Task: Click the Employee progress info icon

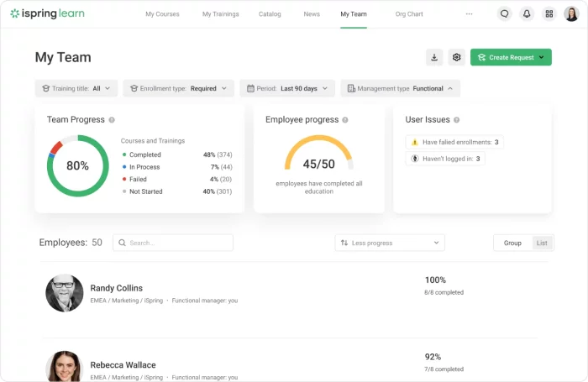Action: (345, 120)
